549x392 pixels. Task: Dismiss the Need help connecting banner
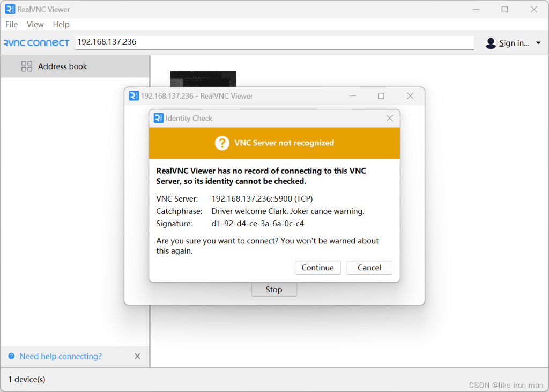[x=137, y=356]
